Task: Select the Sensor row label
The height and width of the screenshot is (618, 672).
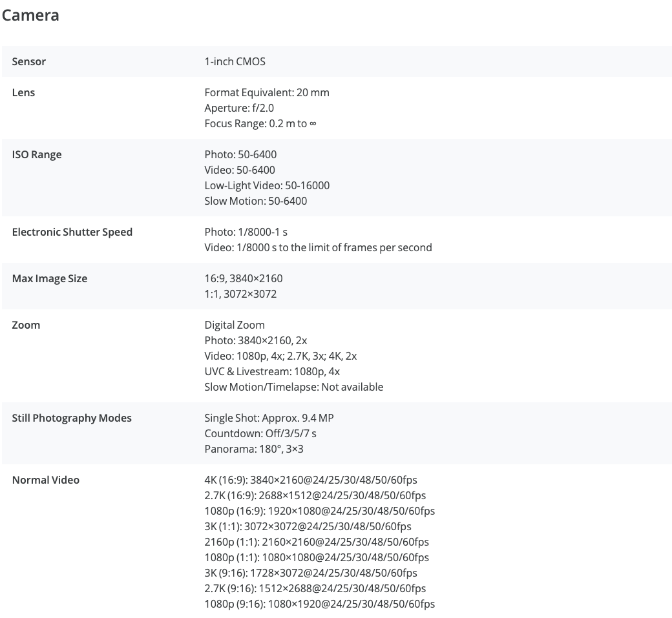Action: tap(28, 61)
